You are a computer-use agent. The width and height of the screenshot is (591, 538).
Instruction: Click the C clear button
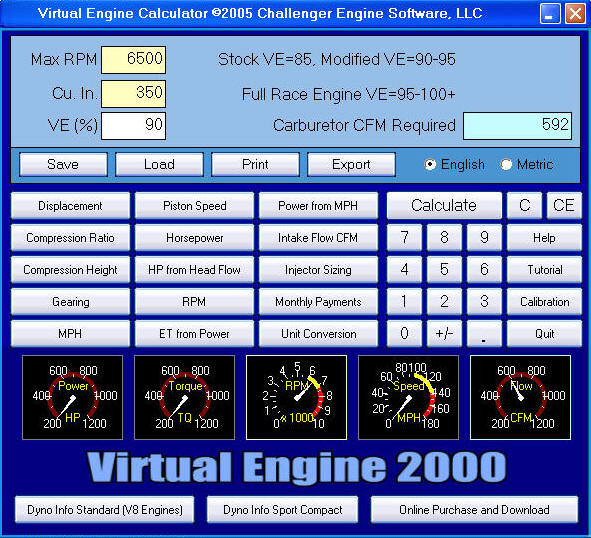click(525, 206)
